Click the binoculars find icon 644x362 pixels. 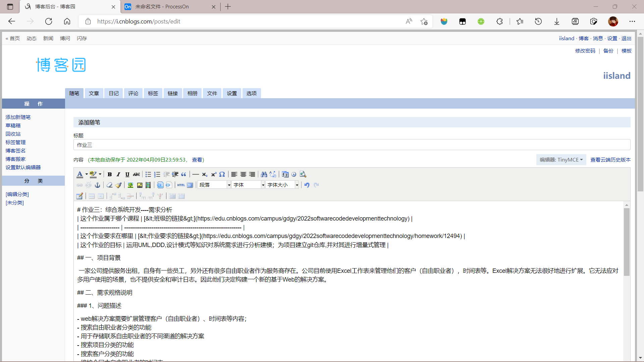point(264,174)
